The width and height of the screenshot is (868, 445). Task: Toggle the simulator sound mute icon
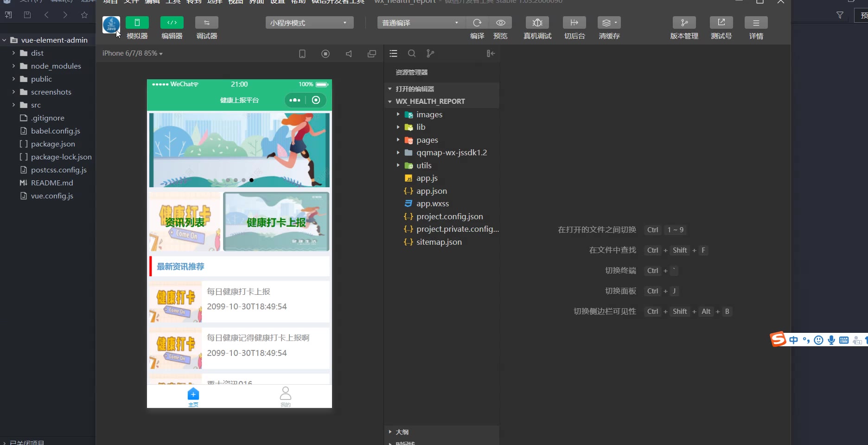(349, 54)
